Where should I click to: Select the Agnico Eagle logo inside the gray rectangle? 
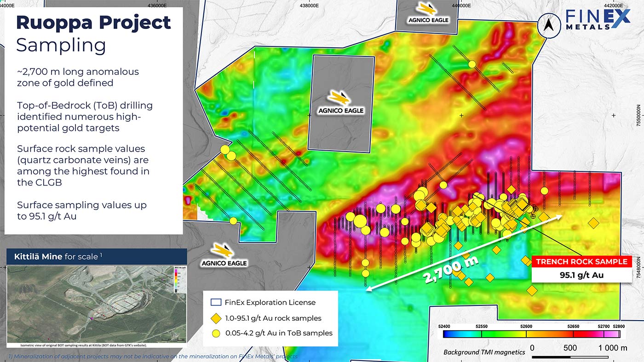pos(341,102)
